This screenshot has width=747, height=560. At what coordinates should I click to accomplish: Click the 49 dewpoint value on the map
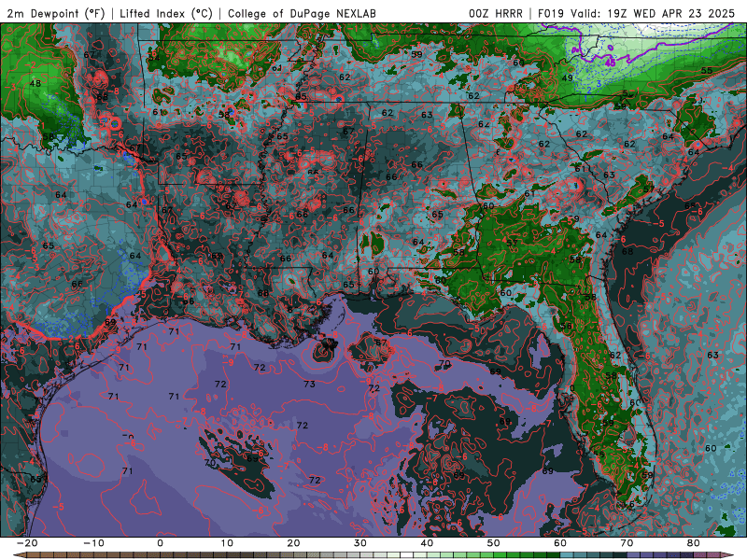click(x=567, y=78)
